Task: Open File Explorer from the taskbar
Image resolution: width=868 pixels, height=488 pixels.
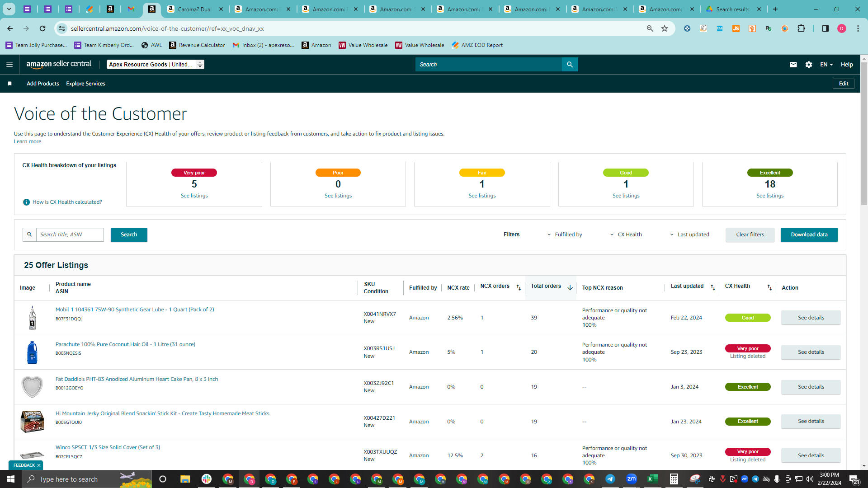Action: tap(185, 479)
